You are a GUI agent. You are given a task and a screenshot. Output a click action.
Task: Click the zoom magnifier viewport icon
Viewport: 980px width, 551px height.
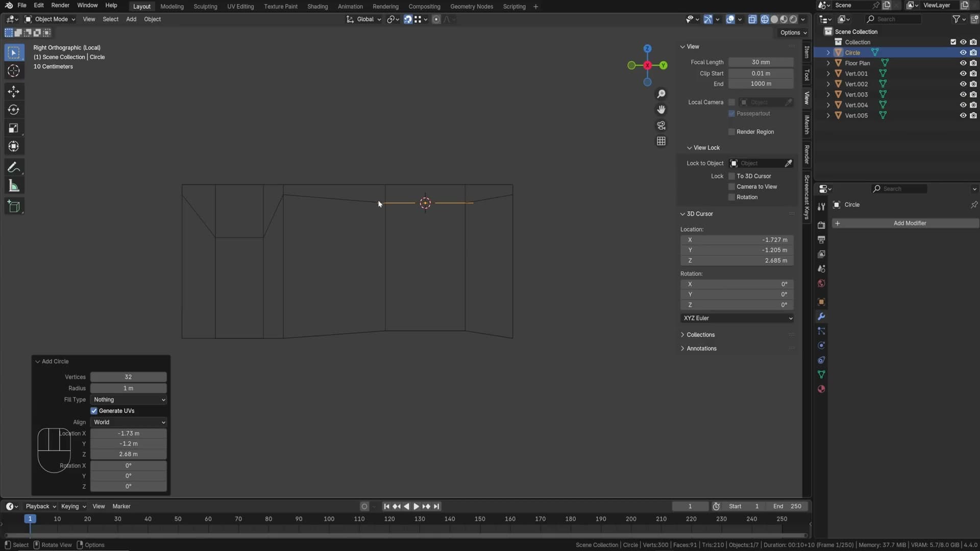(661, 94)
